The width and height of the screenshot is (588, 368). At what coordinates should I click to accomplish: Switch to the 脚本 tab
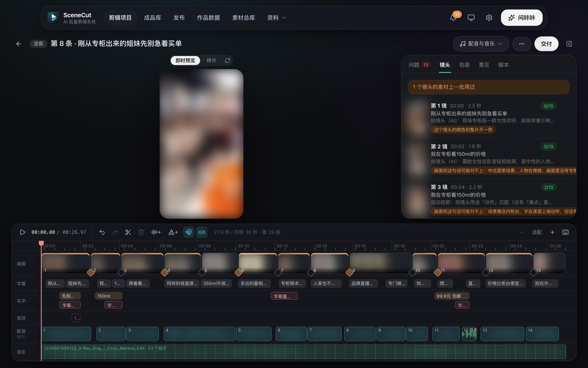coord(504,65)
